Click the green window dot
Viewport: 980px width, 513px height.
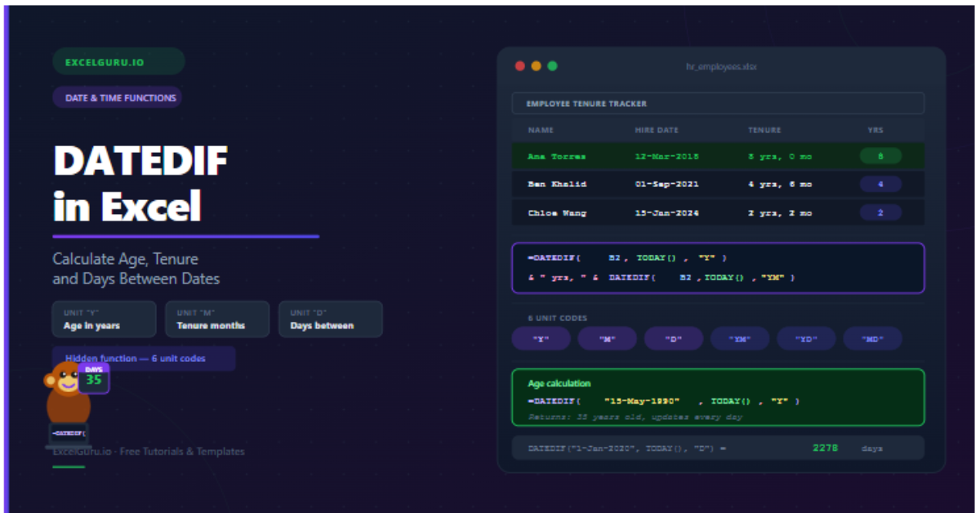tap(552, 66)
